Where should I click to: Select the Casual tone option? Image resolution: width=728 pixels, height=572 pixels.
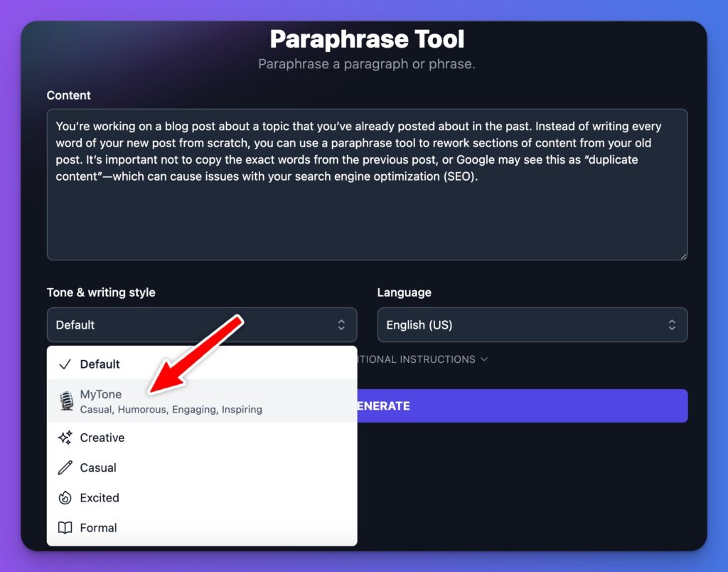[97, 467]
